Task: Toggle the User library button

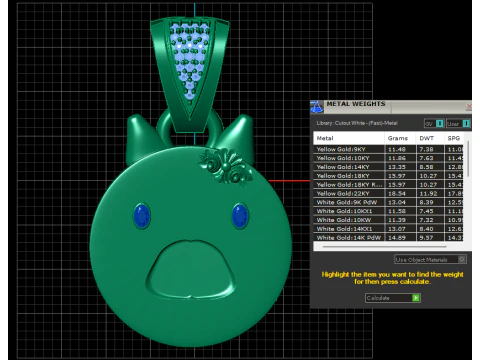Action: [458, 124]
